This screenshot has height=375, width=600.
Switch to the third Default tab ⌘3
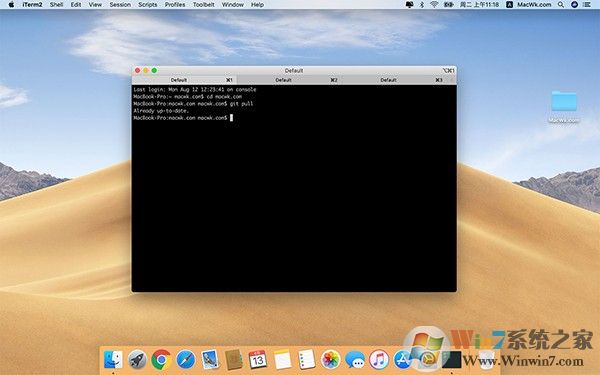(x=399, y=80)
